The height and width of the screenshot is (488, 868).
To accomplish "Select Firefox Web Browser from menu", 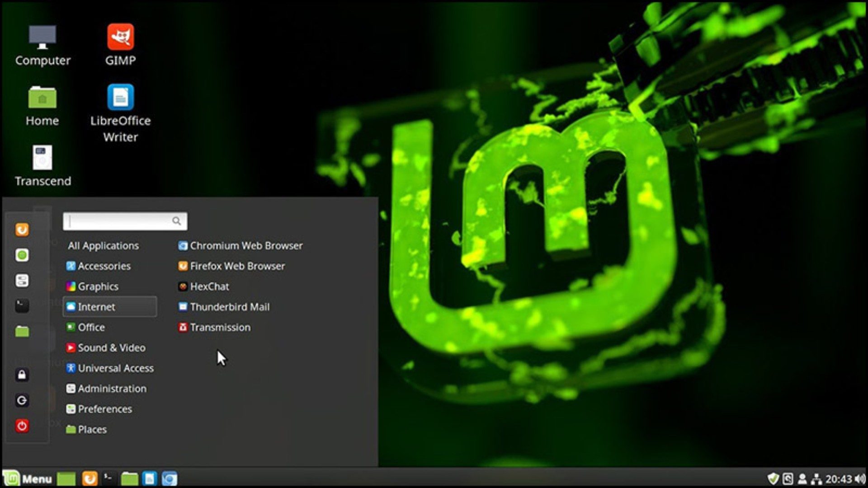I will click(x=237, y=266).
